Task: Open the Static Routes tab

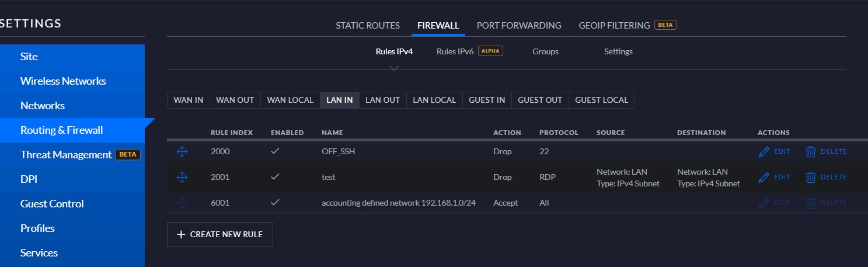Action: (367, 25)
